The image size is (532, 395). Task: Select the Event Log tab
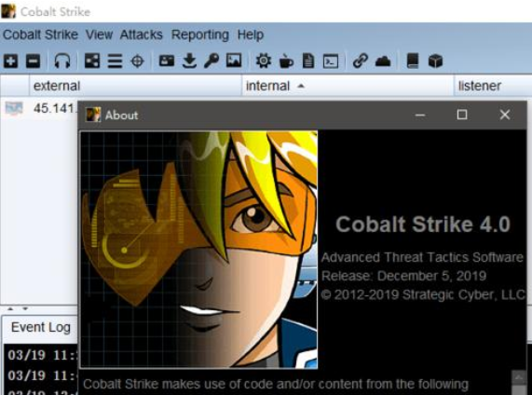pos(41,328)
